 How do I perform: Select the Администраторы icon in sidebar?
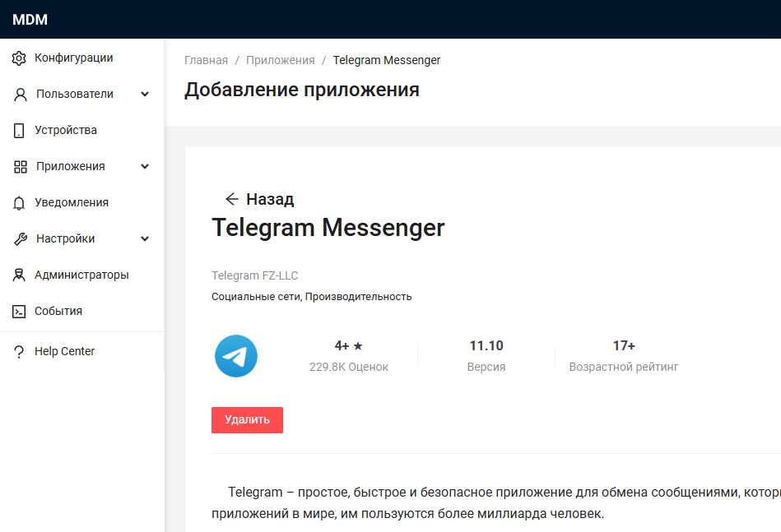19,275
